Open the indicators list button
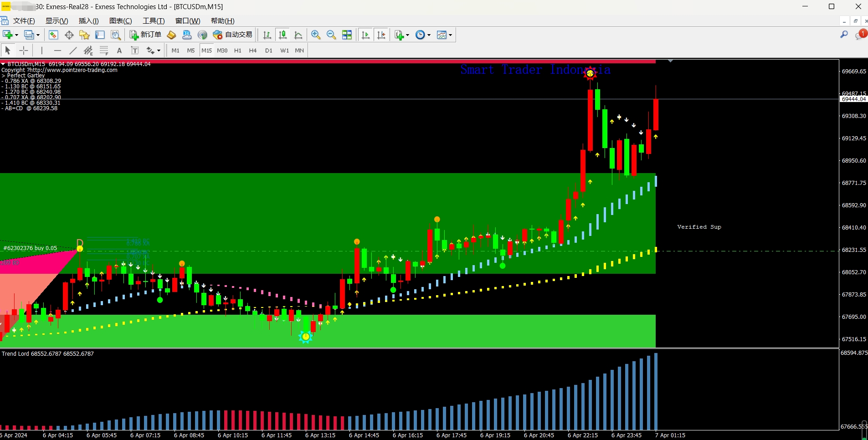This screenshot has height=440, width=868. (x=399, y=35)
